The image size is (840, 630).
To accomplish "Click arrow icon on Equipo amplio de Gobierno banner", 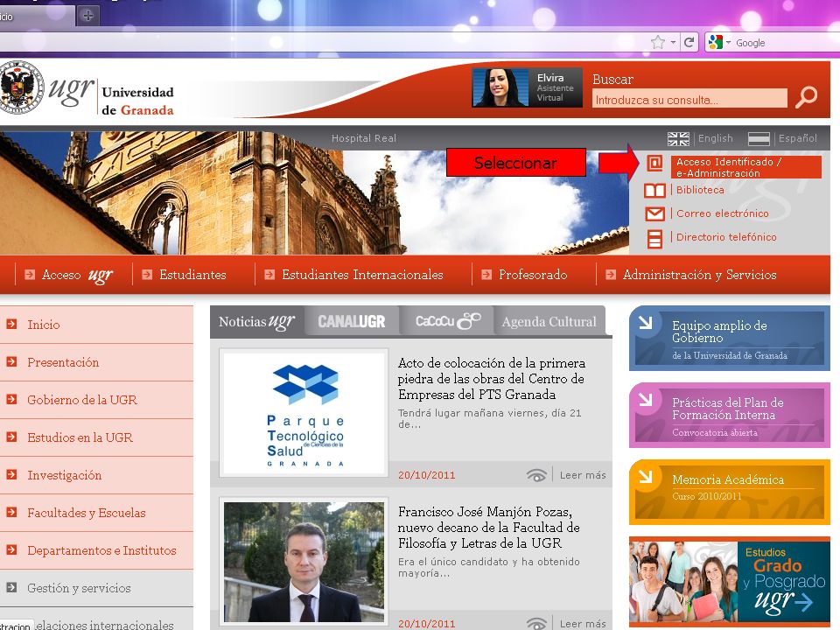I will coord(646,323).
